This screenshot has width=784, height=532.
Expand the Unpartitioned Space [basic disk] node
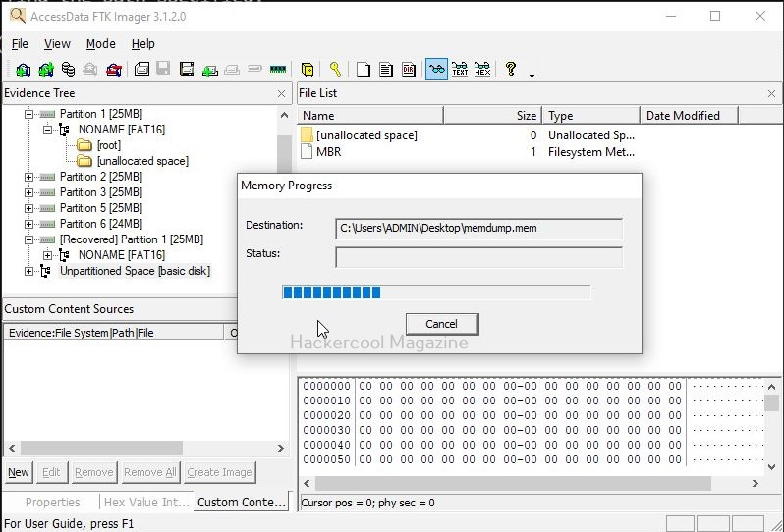click(29, 271)
